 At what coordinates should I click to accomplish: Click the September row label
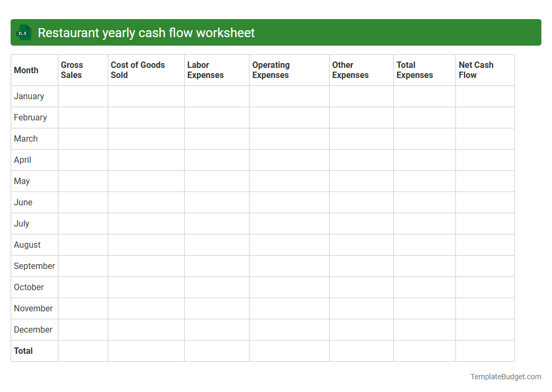(x=34, y=266)
